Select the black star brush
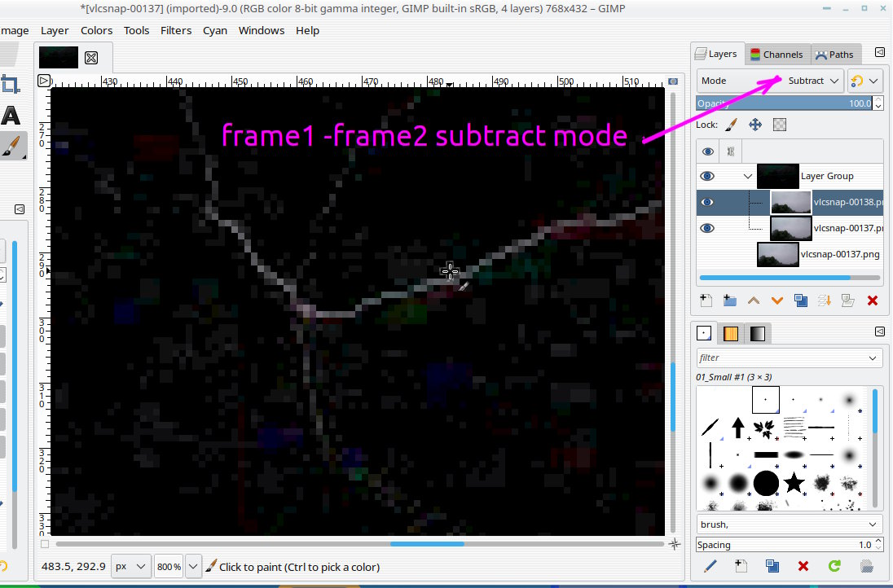This screenshot has width=893, height=588. pyautogui.click(x=794, y=483)
